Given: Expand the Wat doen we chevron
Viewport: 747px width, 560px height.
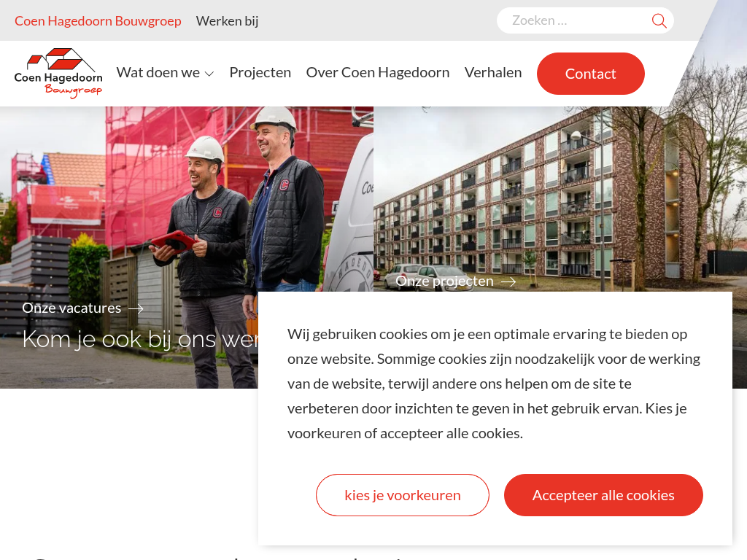Looking at the screenshot, I should pyautogui.click(x=209, y=74).
